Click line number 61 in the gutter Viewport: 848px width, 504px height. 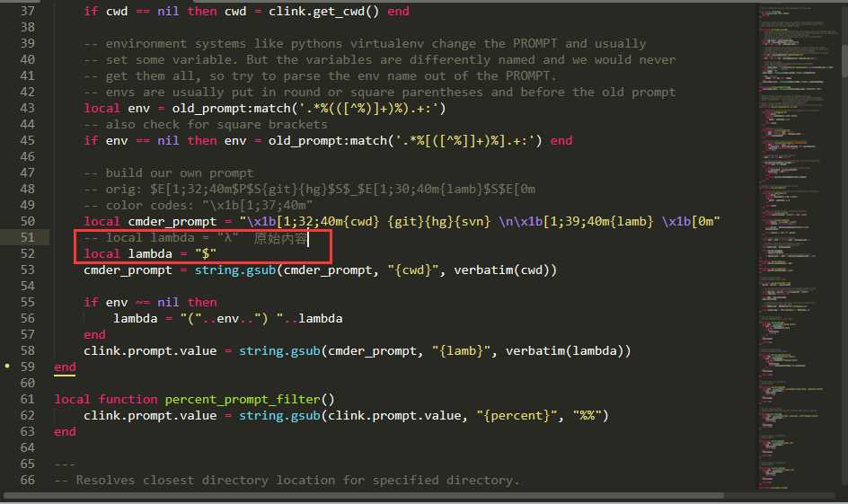[28, 399]
